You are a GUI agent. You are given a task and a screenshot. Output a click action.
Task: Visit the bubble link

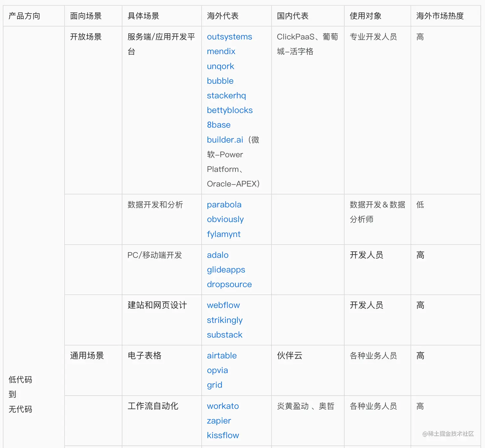(220, 81)
